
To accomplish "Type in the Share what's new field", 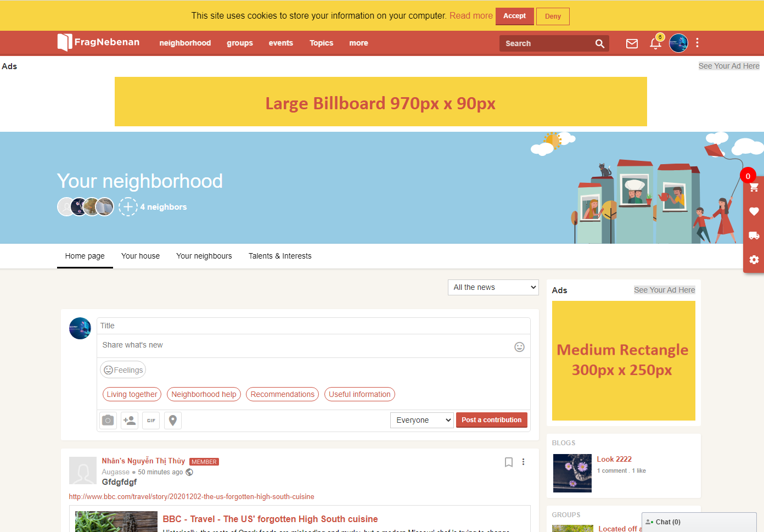I will coord(305,345).
